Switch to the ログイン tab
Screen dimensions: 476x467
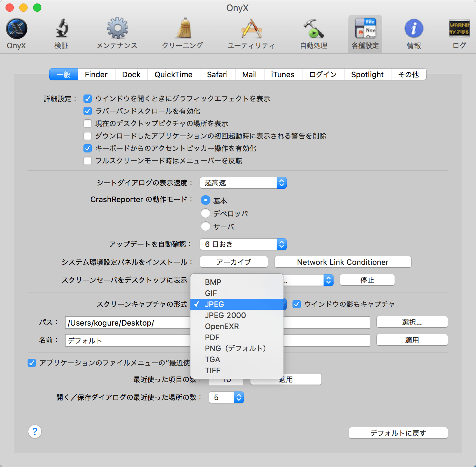tap(323, 74)
